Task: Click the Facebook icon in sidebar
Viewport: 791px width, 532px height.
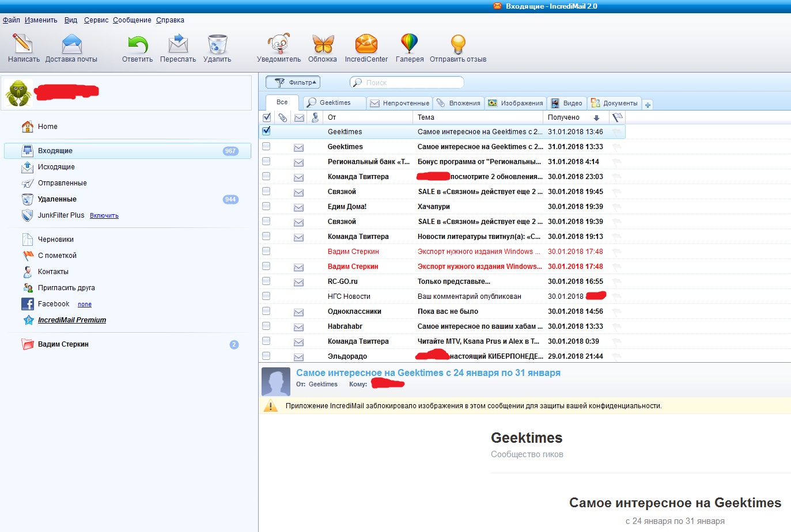Action: (27, 304)
